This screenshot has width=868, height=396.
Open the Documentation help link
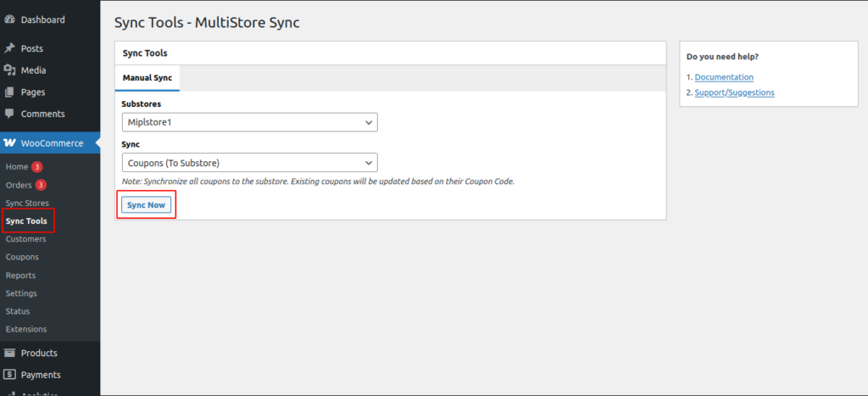724,77
